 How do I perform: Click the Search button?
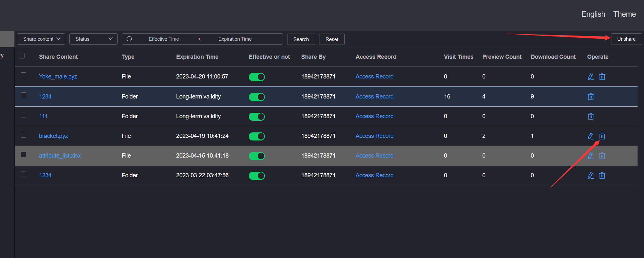click(x=301, y=39)
